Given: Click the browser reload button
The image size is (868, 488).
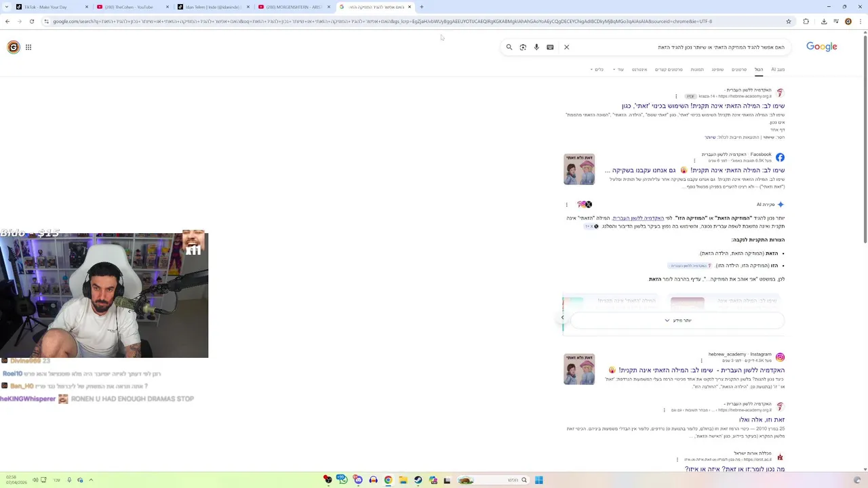Looking at the screenshot, I should tap(31, 21).
